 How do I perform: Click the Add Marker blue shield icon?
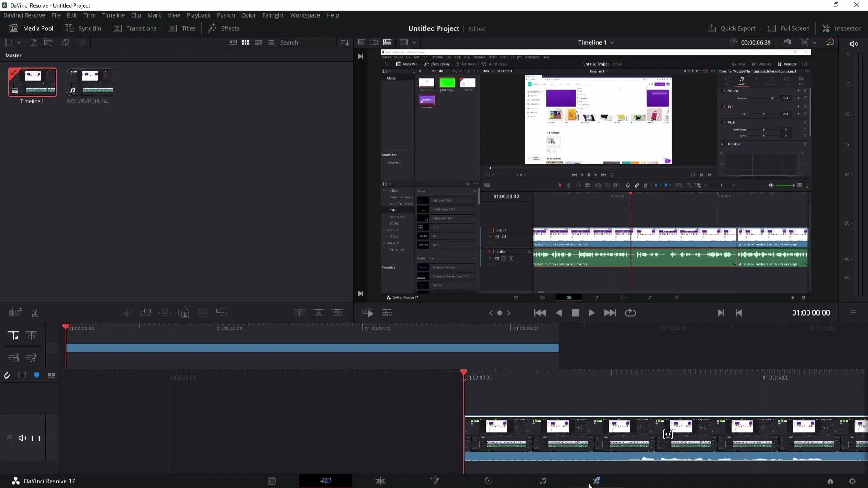(37, 375)
